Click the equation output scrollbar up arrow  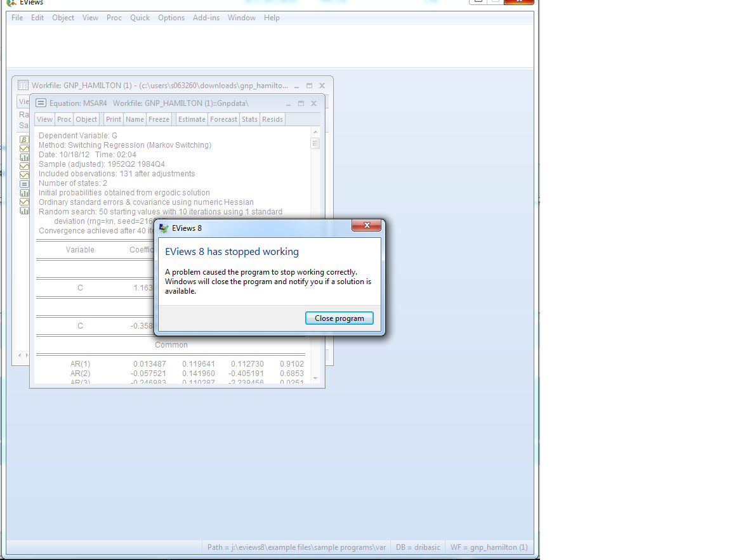(x=315, y=133)
